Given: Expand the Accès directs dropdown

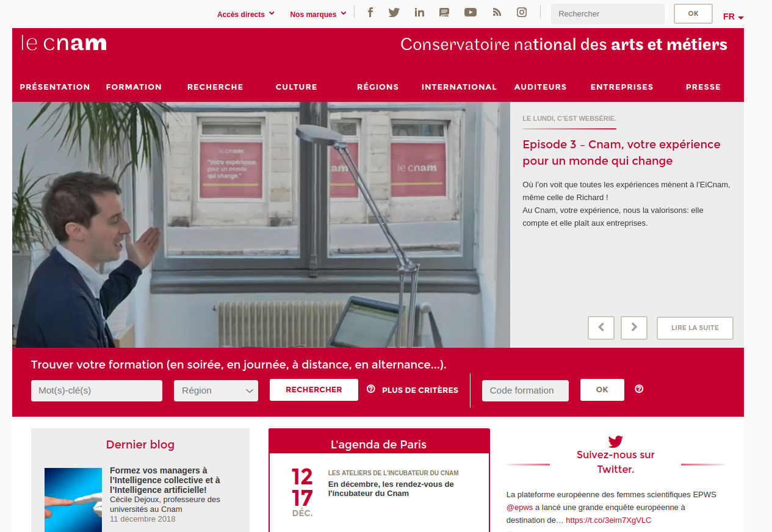Looking at the screenshot, I should [x=246, y=14].
